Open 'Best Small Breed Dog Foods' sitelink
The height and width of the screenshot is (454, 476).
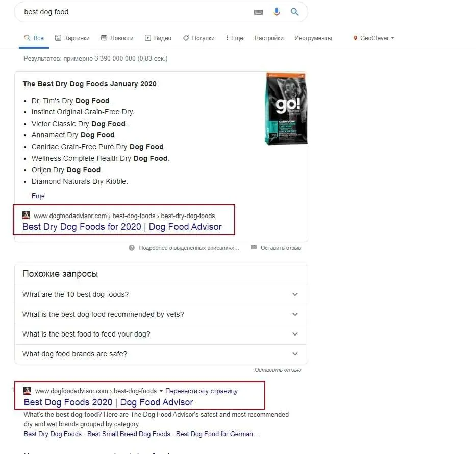click(x=129, y=434)
